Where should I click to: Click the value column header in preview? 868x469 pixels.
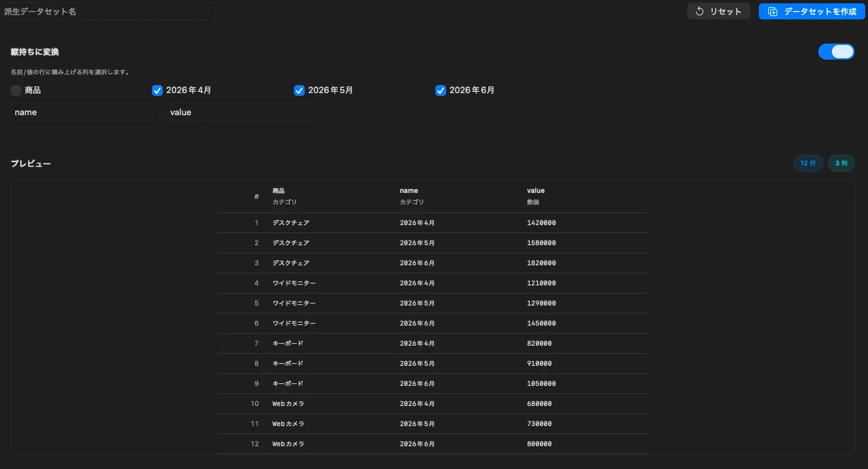[536, 191]
